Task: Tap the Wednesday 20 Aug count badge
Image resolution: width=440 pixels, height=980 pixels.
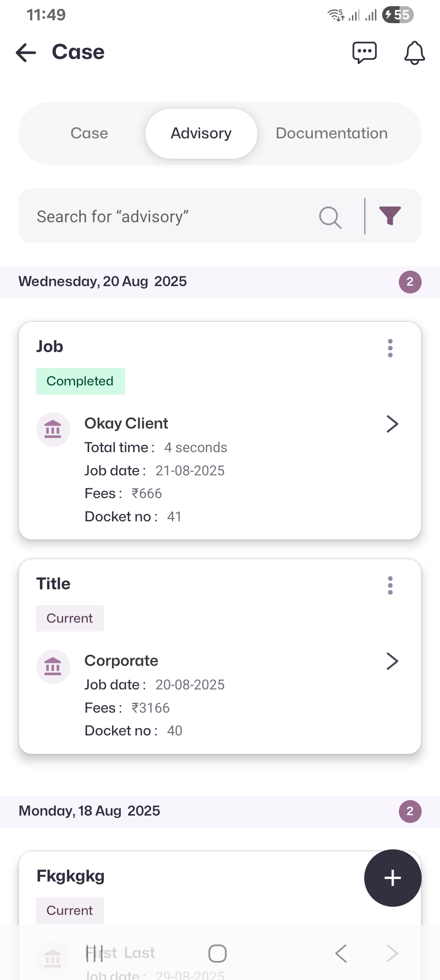Action: 410,282
